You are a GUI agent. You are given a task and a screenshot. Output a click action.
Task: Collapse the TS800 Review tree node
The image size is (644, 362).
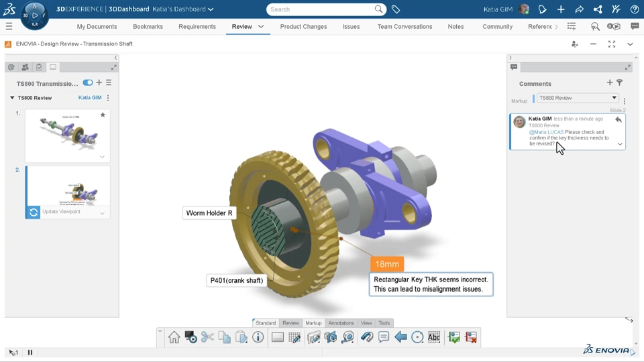[x=12, y=98]
